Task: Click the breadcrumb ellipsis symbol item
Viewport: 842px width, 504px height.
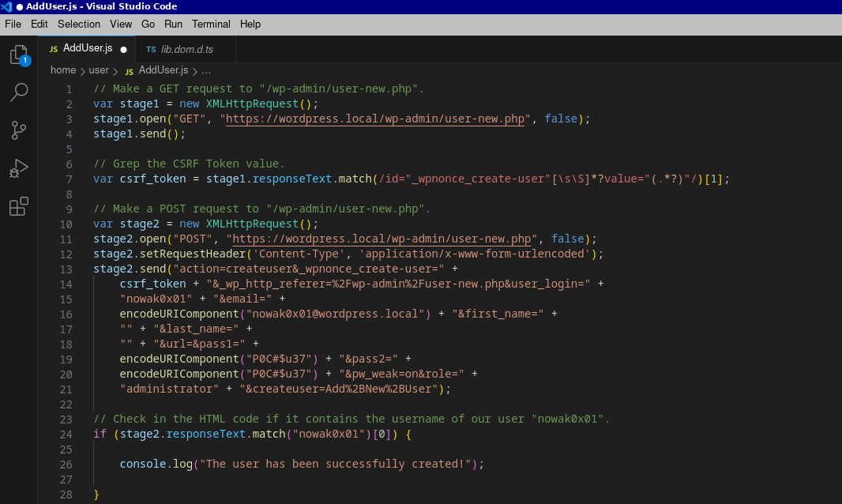Action: point(205,70)
